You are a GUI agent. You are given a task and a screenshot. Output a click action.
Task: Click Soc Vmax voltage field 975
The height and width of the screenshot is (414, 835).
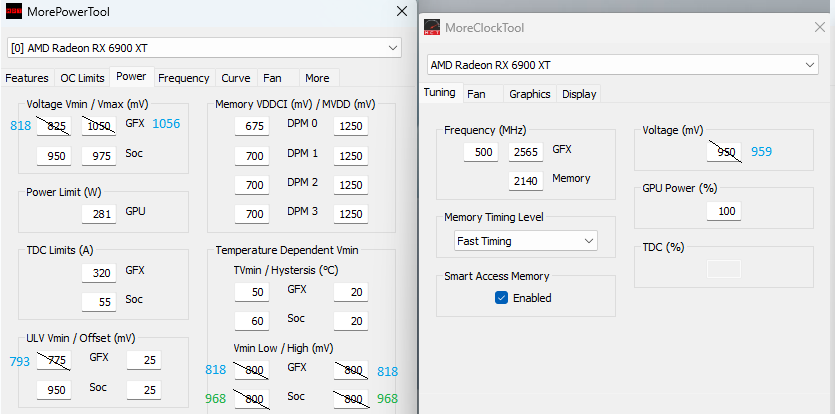coord(99,156)
